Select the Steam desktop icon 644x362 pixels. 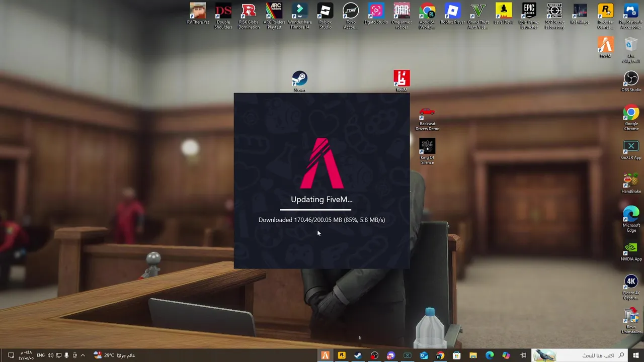point(299,81)
